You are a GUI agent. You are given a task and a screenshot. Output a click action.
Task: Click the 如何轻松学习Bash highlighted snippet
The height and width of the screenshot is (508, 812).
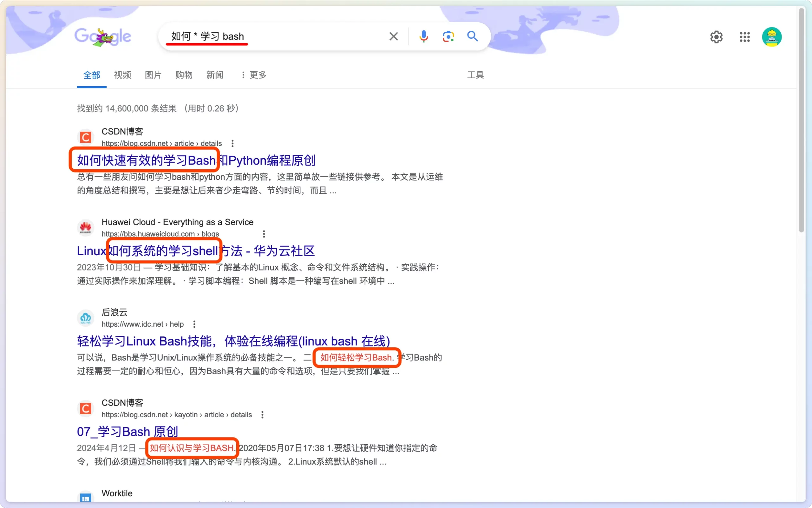pos(357,357)
